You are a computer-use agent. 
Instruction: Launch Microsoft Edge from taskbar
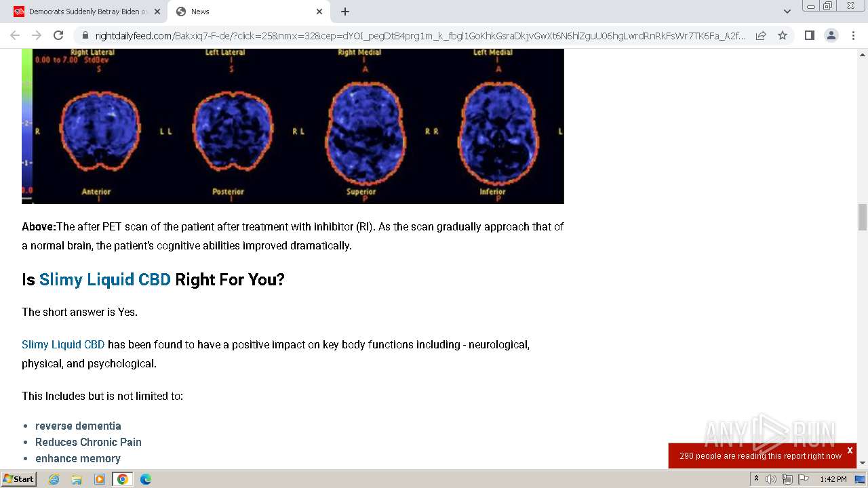(146, 479)
